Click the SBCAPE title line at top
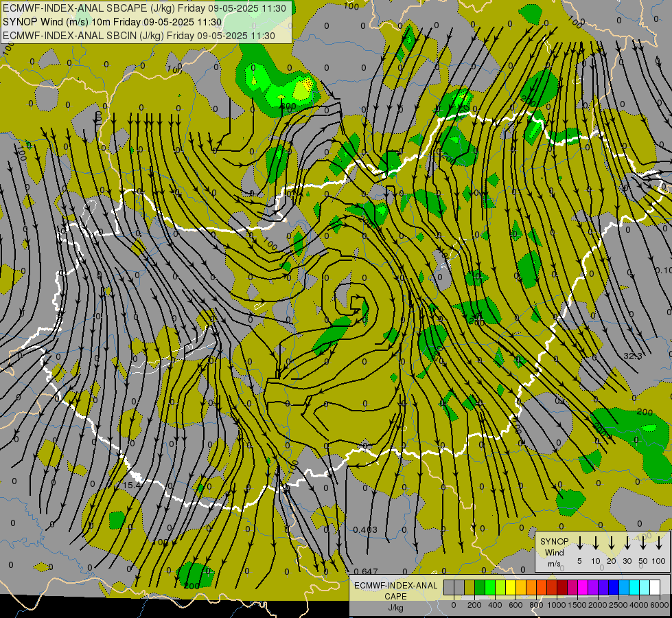 [x=144, y=8]
